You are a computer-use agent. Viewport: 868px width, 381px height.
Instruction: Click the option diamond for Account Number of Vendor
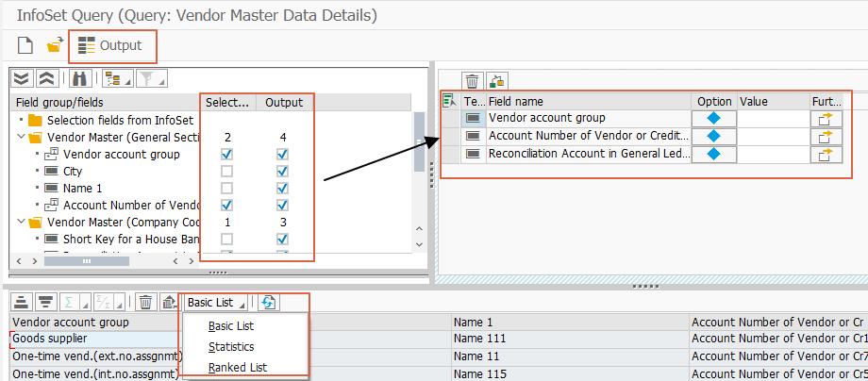pyautogui.click(x=714, y=136)
